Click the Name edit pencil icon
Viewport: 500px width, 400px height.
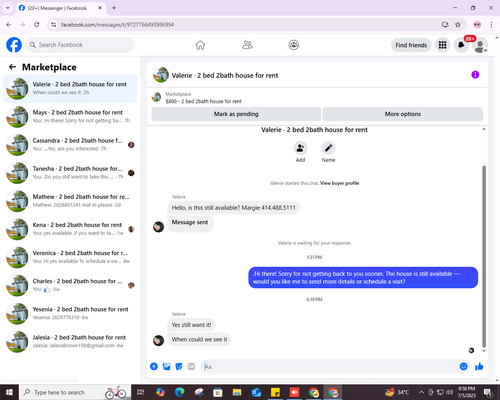coord(328,148)
